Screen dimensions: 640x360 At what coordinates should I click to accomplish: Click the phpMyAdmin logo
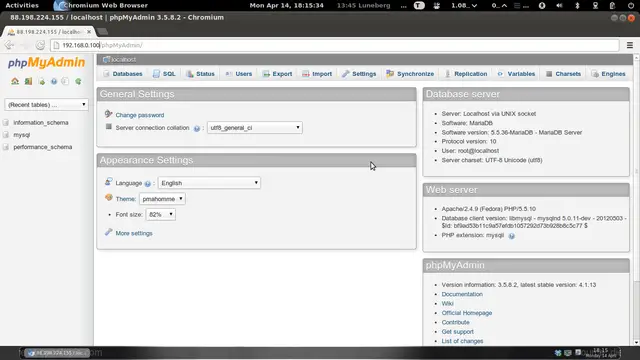click(x=47, y=62)
